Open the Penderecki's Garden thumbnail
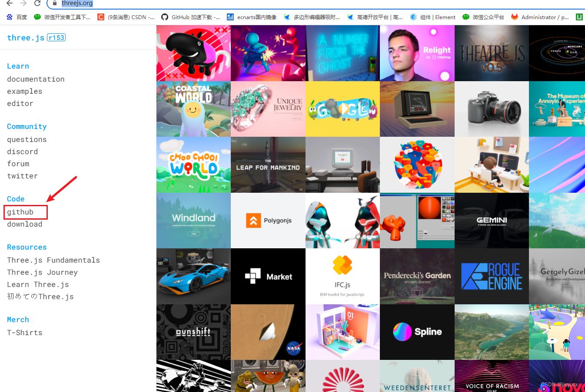The image size is (585, 392). point(417,276)
